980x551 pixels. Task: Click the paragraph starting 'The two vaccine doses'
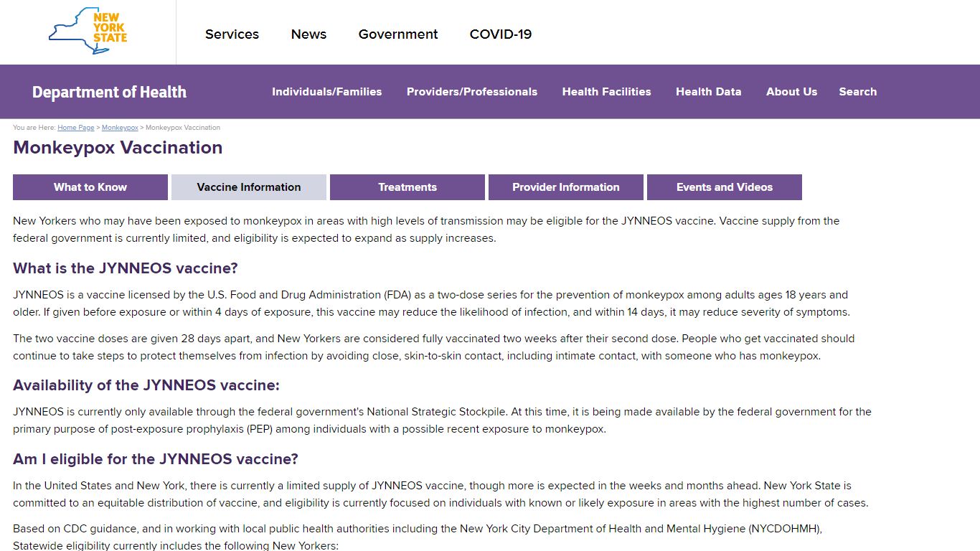tap(434, 347)
